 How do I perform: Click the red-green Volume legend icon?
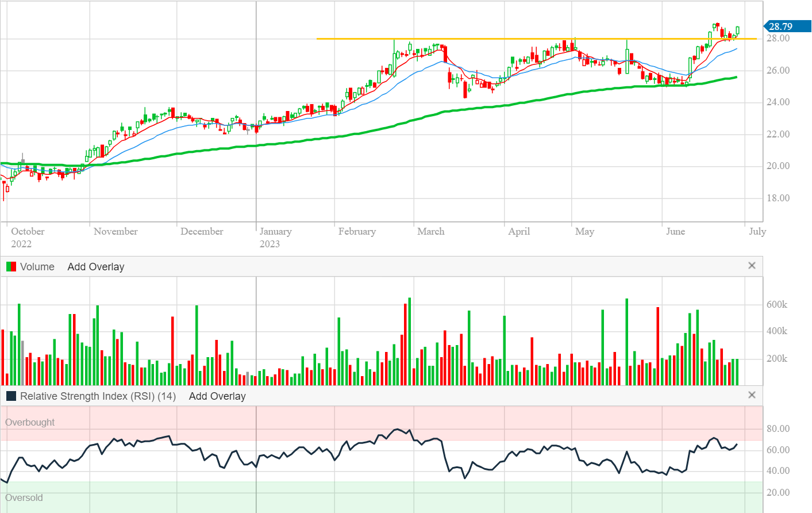(11, 267)
